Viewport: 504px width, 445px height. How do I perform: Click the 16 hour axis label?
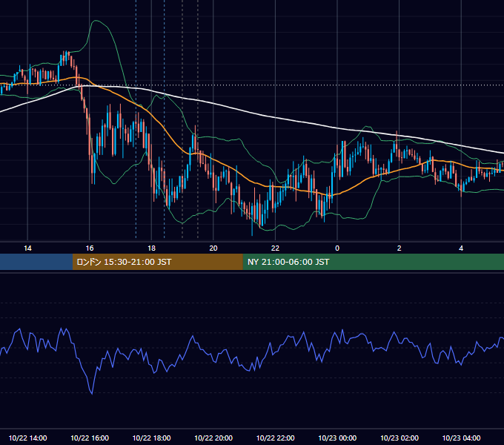point(90,248)
